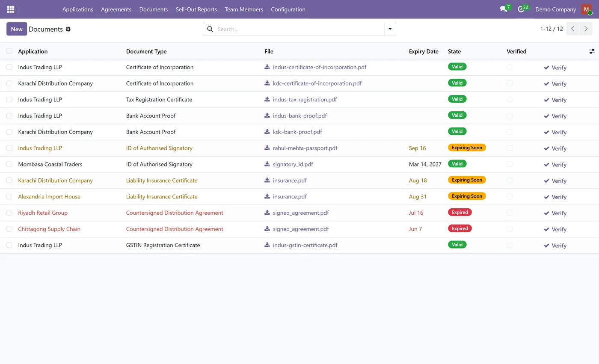Open the Documents gear actions menu

point(68,29)
